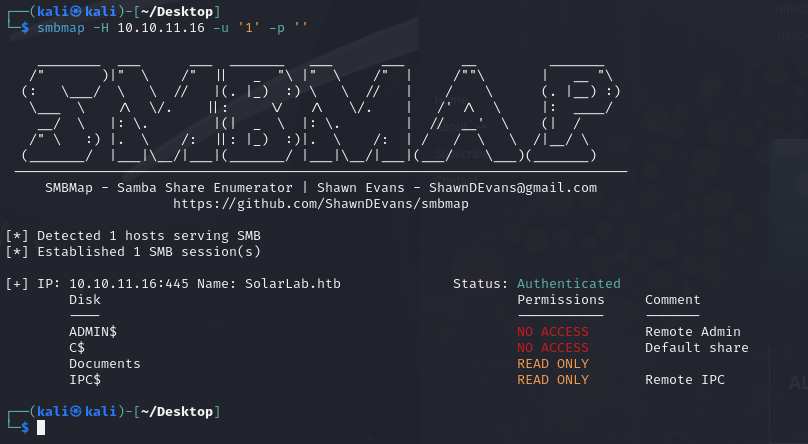Click the Documents share name

pos(105,364)
